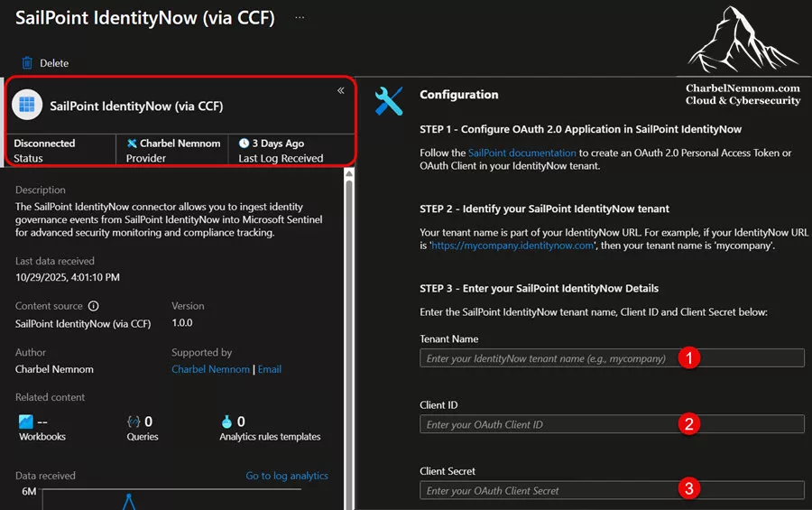
Task: Click the 'Configuration' section heading
Action: click(459, 95)
